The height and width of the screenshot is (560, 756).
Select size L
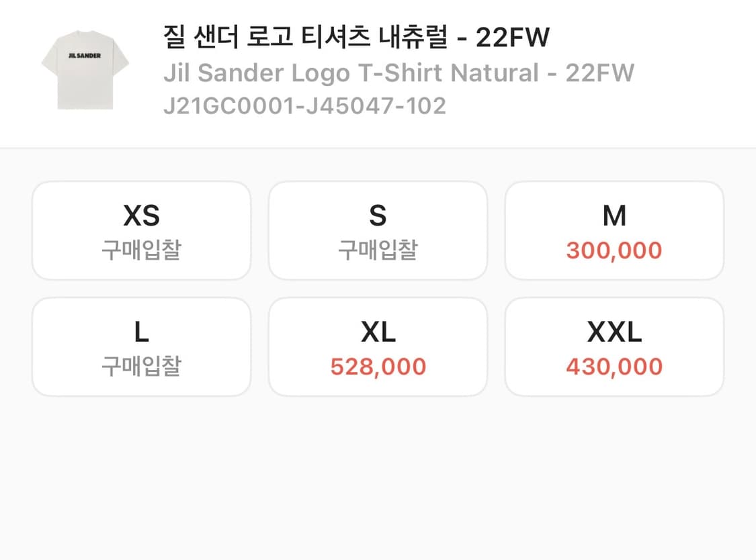[x=141, y=346]
